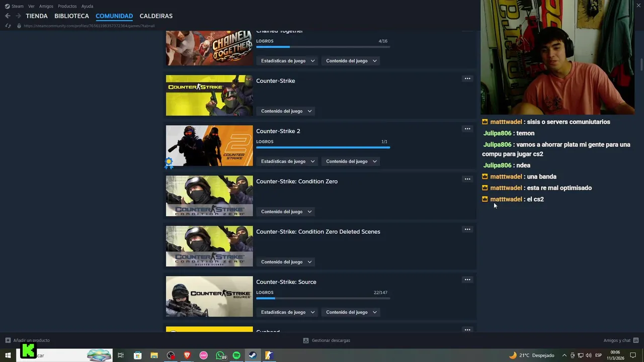
Task: Click the Gestionar descargas download icon
Action: pos(305,340)
